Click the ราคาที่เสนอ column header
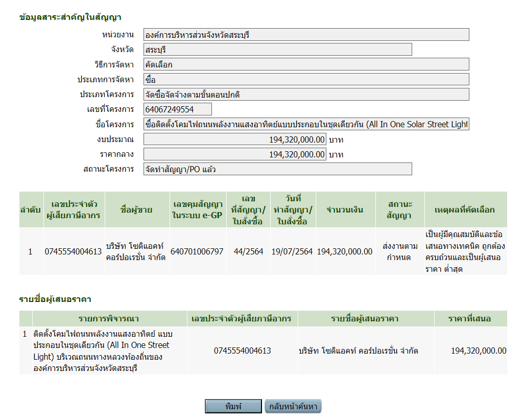Image resolution: width=523 pixels, height=420 pixels. tap(470, 318)
